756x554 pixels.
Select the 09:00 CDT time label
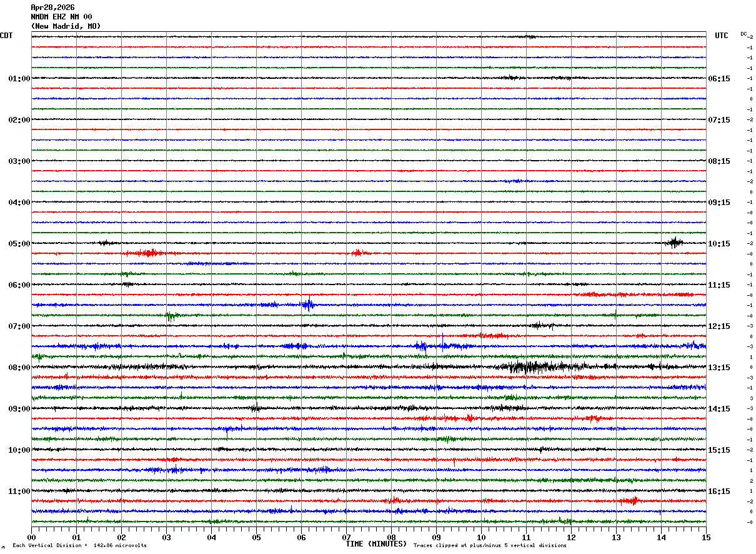click(19, 409)
